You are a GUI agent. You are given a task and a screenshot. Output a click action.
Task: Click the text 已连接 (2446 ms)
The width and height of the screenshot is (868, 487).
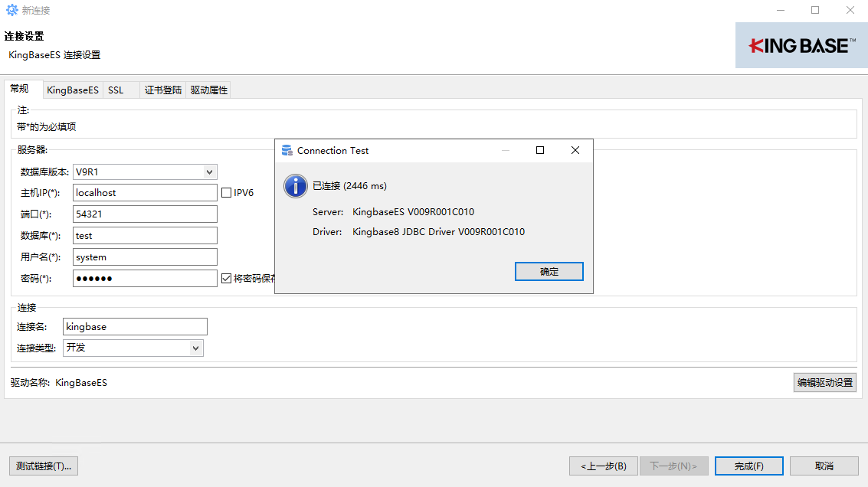click(x=350, y=186)
